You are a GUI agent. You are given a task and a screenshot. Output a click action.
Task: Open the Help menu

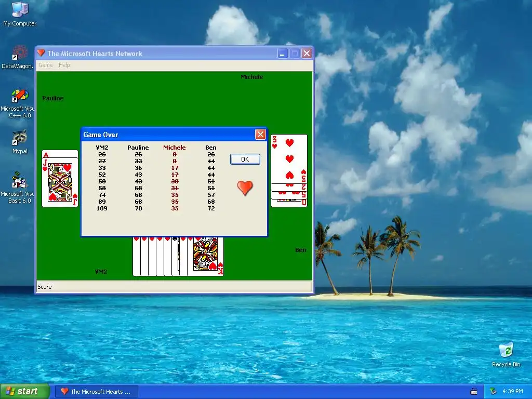coord(64,65)
